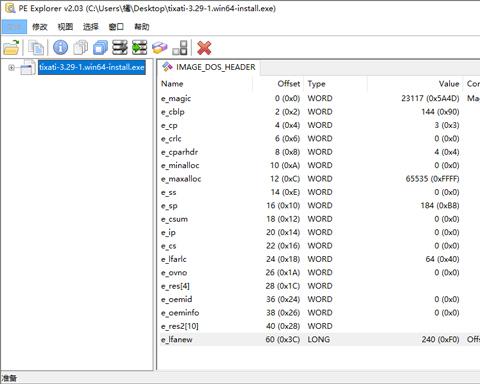
Task: Select tixati-3.29-1.win64-install.exe in the tree
Action: coord(92,67)
